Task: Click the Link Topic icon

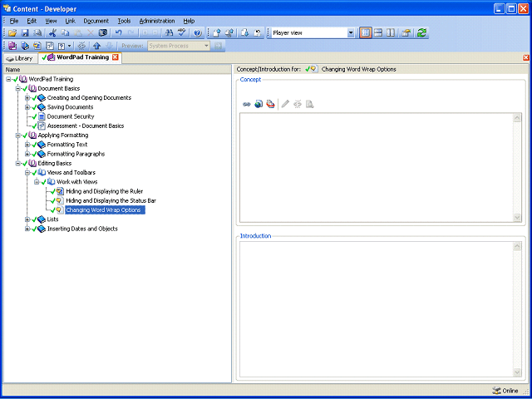Action: coord(37,46)
